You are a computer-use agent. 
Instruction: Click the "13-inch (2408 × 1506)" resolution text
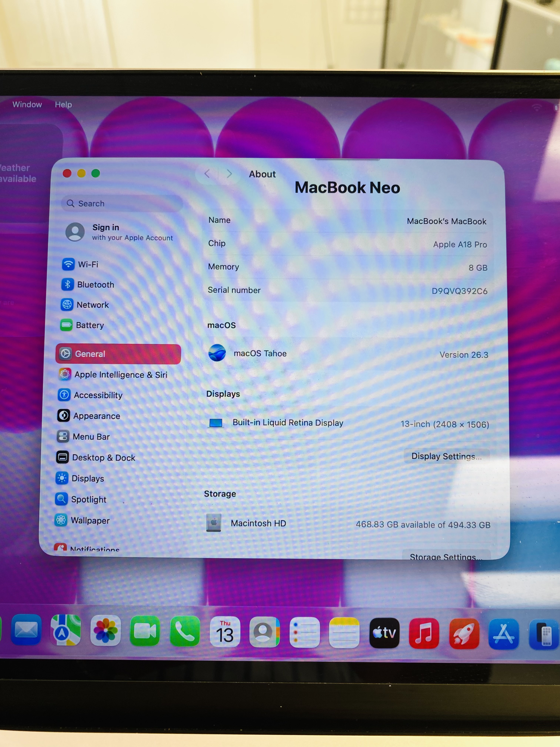(445, 424)
